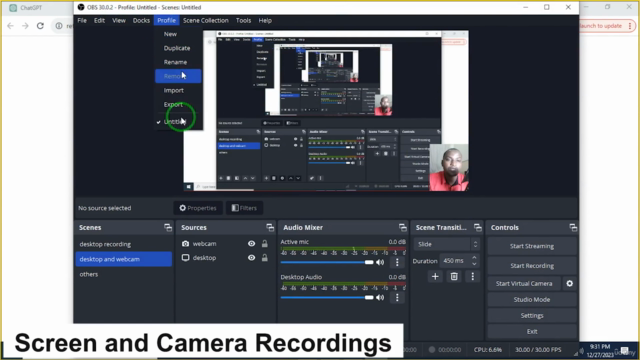This screenshot has height=360, width=640.
Task: Open the Slide transition dropdown
Action: 447,244
